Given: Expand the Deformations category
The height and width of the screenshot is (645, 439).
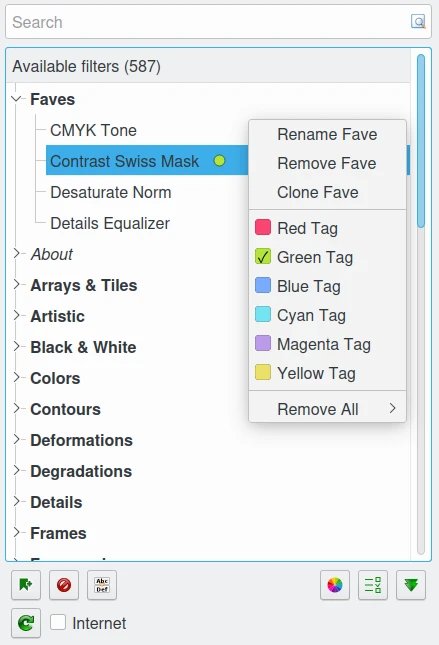Looking at the screenshot, I should [x=16, y=440].
